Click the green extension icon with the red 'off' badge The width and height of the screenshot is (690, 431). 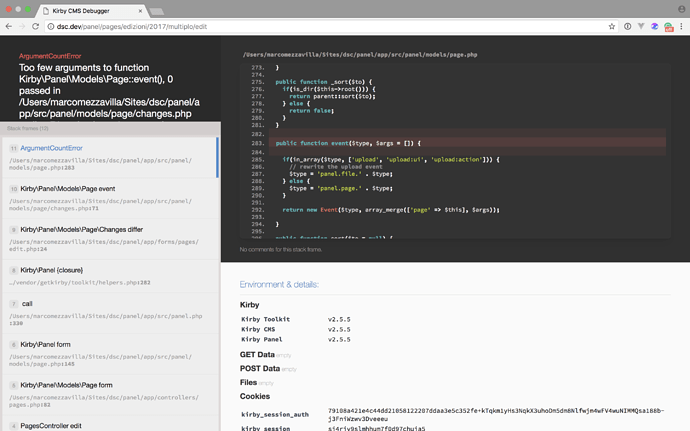(x=669, y=27)
